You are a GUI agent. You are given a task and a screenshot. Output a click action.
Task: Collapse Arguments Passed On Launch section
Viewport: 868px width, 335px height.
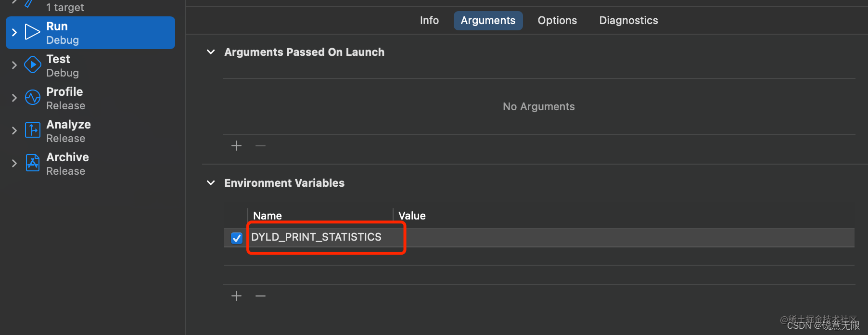(211, 52)
